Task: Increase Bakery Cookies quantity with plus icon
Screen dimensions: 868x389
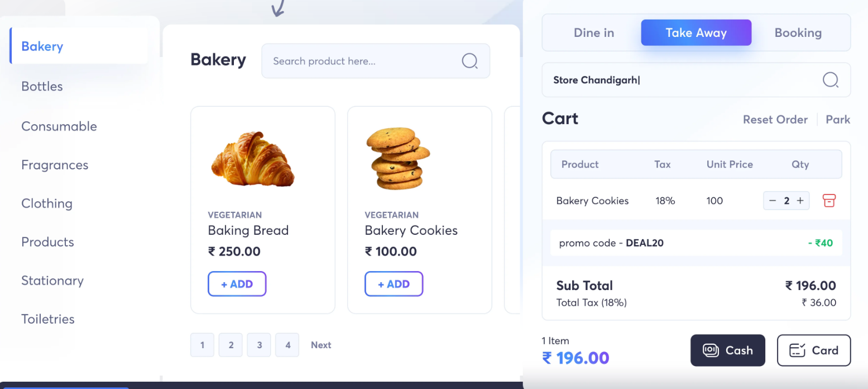Action: click(800, 200)
